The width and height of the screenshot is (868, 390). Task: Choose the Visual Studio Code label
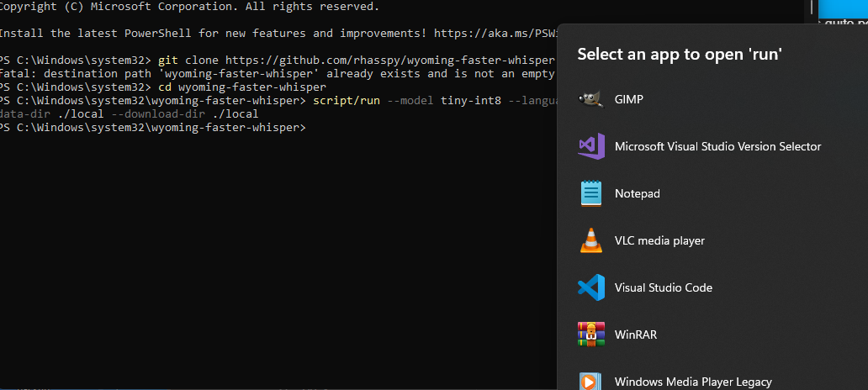[664, 287]
